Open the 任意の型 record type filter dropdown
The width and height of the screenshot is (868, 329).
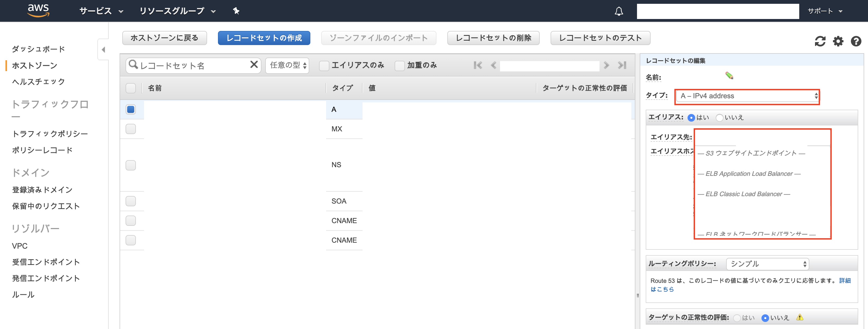click(287, 65)
